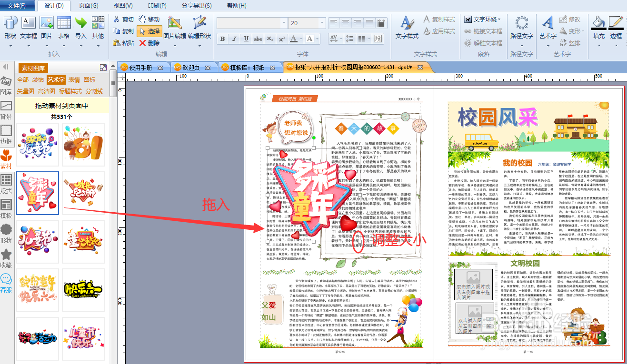
Task: Open the font size dropdown
Action: pos(321,22)
